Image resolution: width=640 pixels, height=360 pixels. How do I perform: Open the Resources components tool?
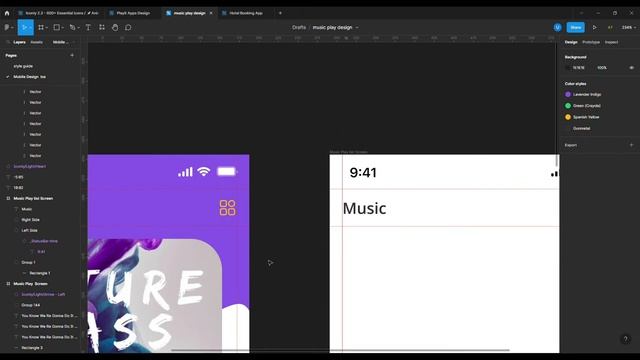click(x=102, y=27)
